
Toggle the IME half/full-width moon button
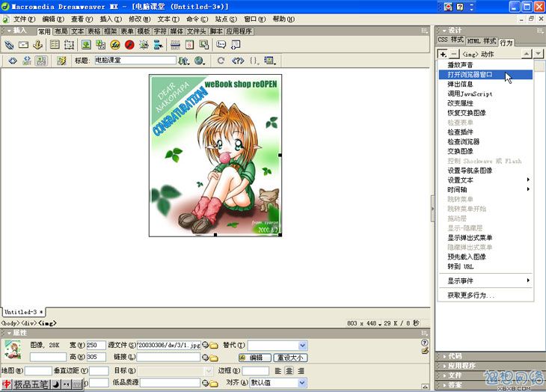click(55, 385)
